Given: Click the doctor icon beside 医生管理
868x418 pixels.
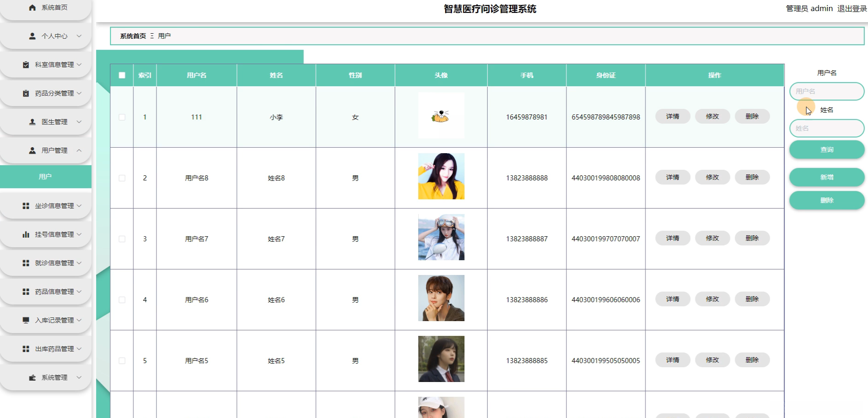Looking at the screenshot, I should click(x=32, y=122).
